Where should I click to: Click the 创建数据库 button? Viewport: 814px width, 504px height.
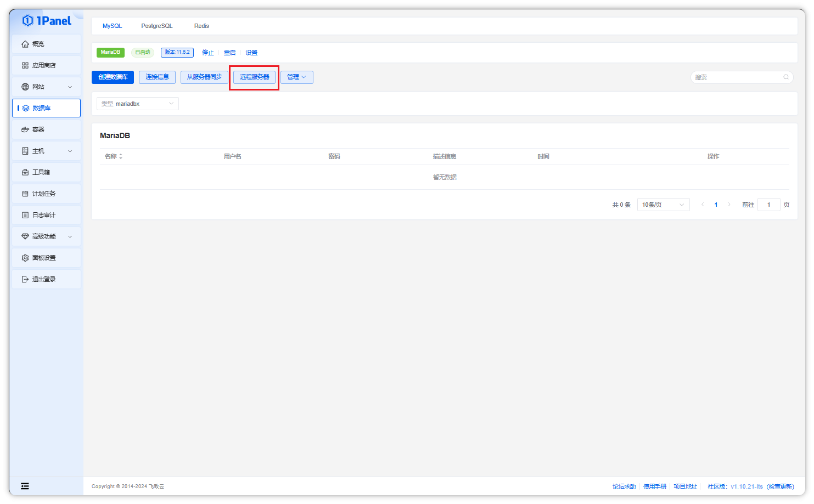[x=113, y=77]
